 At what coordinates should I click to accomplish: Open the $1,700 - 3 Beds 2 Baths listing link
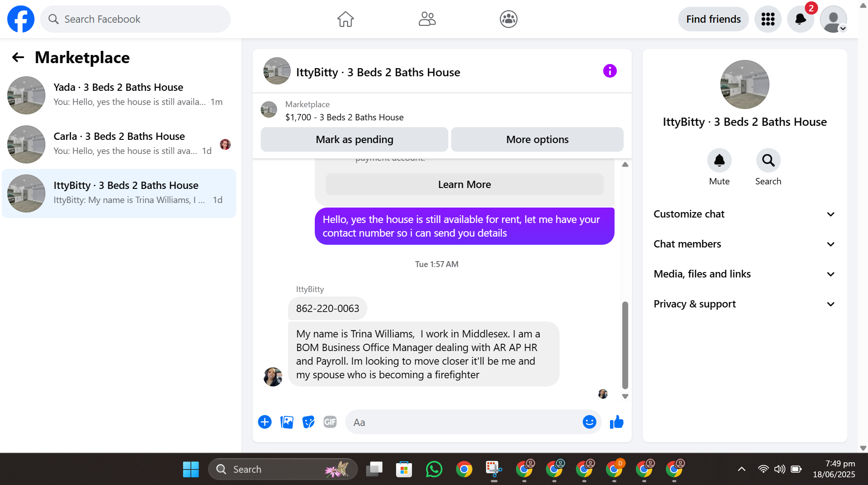pos(344,117)
